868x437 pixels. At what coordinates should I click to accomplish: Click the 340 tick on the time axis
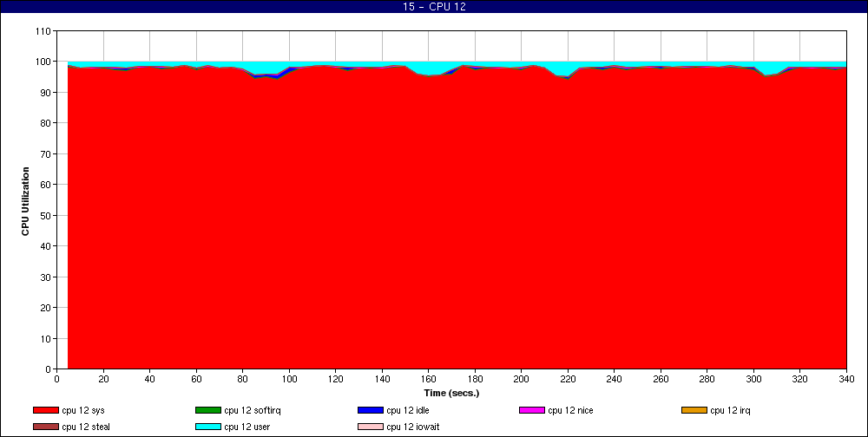846,380
